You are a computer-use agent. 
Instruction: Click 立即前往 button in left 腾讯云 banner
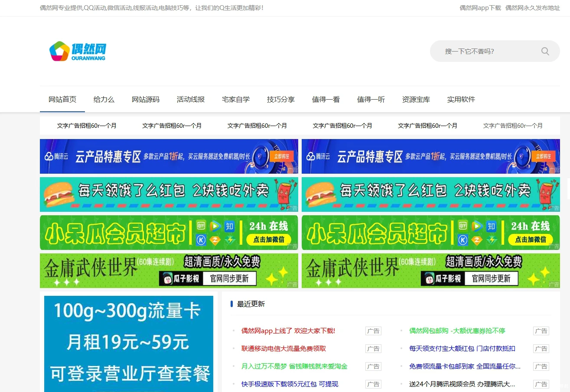281,156
